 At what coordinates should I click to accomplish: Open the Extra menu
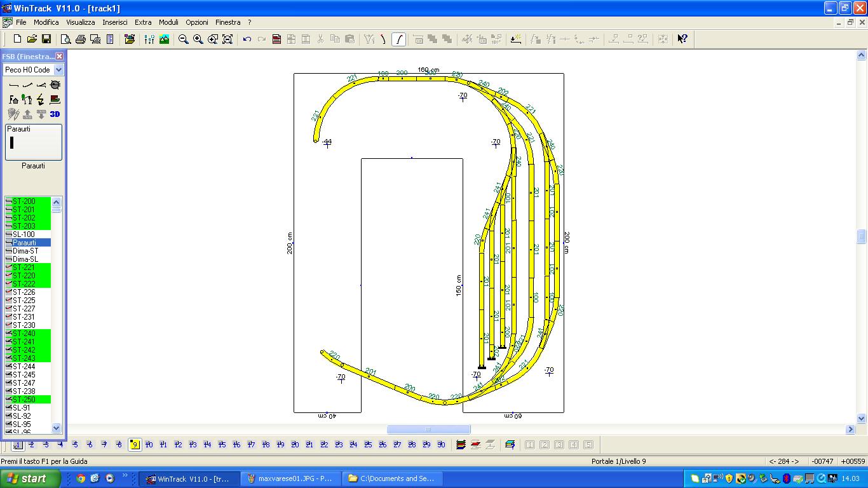click(x=144, y=22)
